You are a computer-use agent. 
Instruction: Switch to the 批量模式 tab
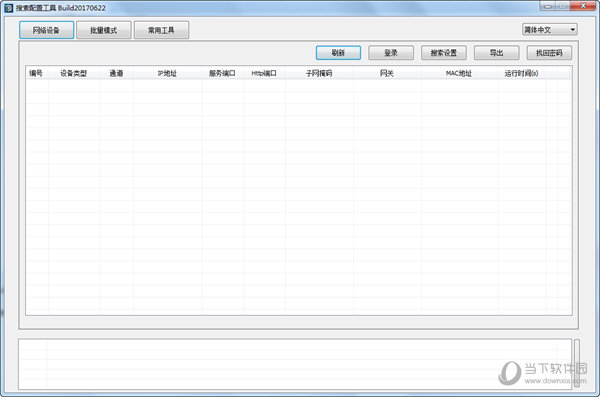tap(104, 30)
